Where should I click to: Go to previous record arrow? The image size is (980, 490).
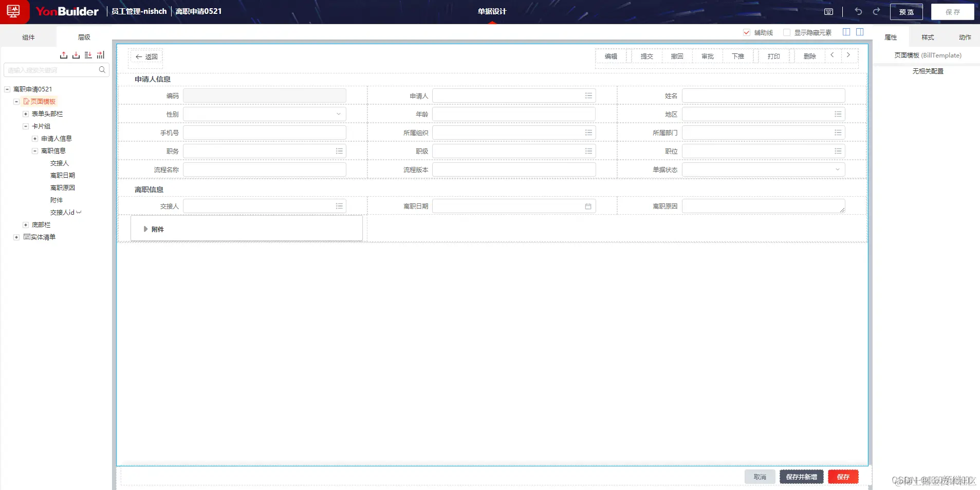tap(833, 55)
